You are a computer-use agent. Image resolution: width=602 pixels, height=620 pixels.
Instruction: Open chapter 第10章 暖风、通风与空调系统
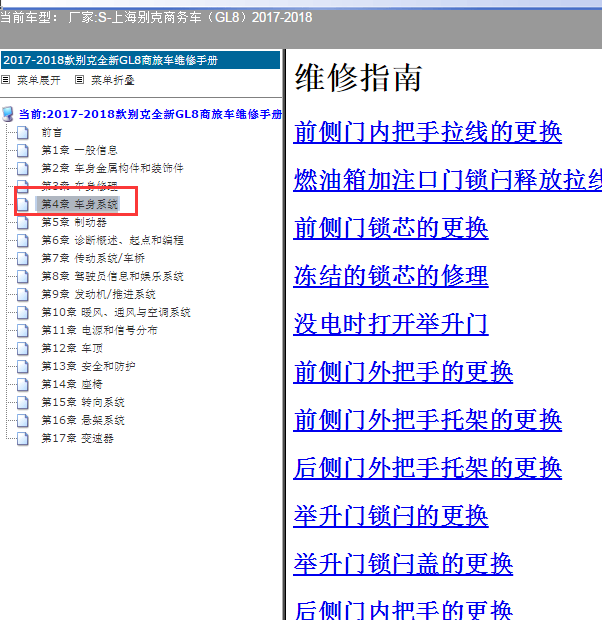(x=116, y=312)
